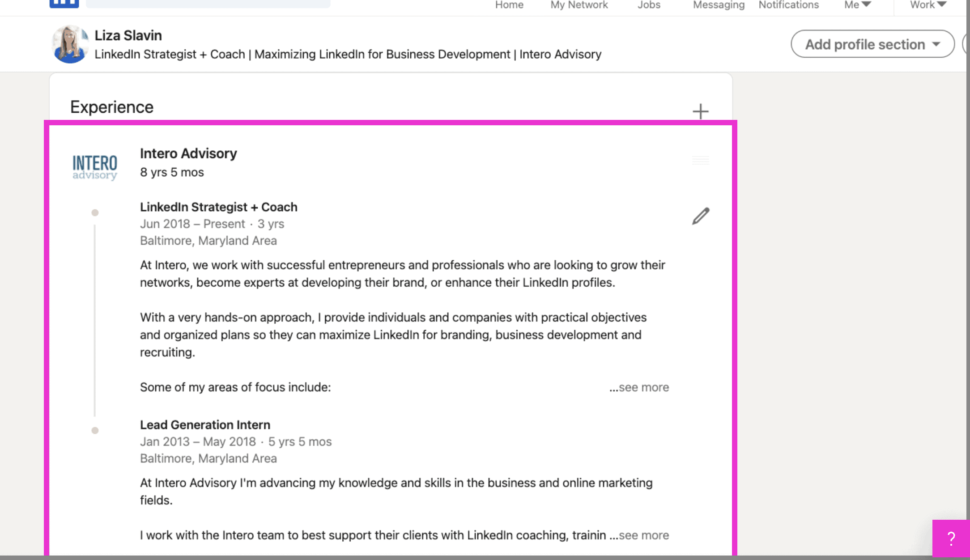Select the Lead Generation Intern title
The width and height of the screenshot is (970, 560).
205,425
